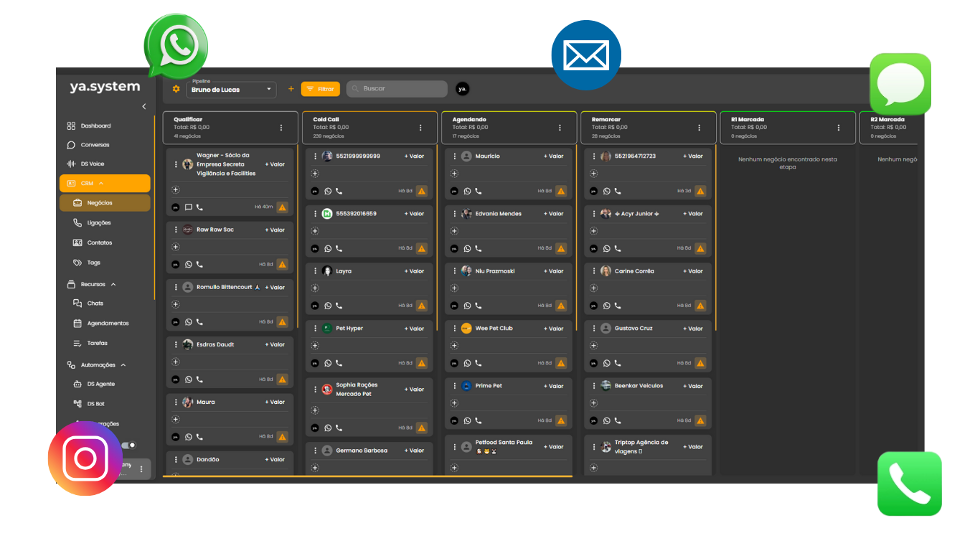Add a new pipeline with plus icon
The width and height of the screenshot is (980, 551).
coord(291,89)
